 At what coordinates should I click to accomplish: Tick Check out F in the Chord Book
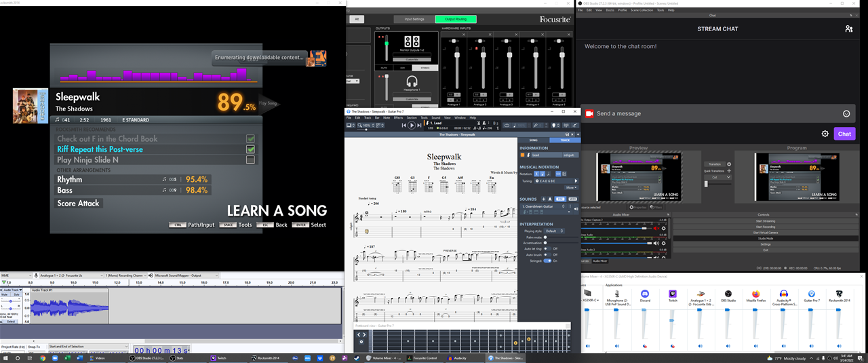click(x=251, y=139)
